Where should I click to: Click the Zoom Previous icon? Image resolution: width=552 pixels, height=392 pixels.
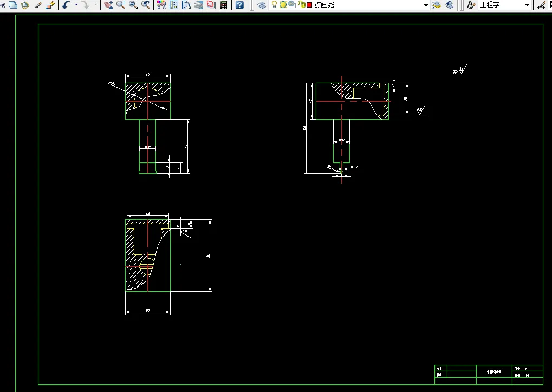click(145, 5)
